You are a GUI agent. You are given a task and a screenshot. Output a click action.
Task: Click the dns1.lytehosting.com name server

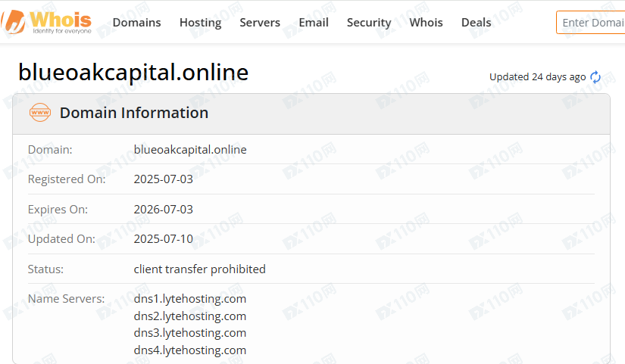190,299
